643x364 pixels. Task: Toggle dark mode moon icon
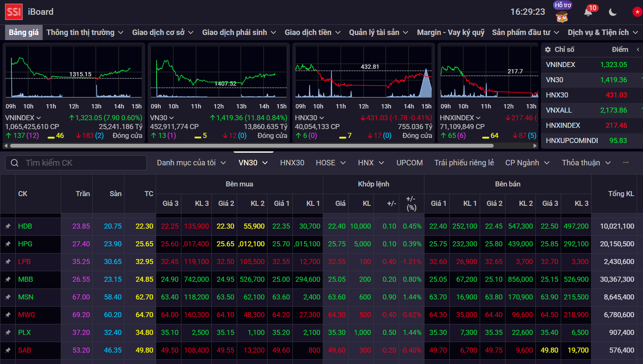coord(613,12)
